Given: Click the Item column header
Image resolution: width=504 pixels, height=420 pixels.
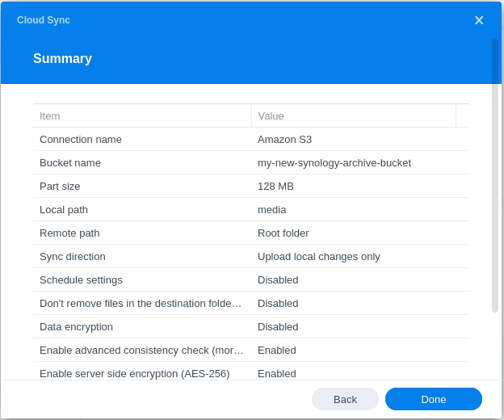Looking at the screenshot, I should pyautogui.click(x=141, y=115).
